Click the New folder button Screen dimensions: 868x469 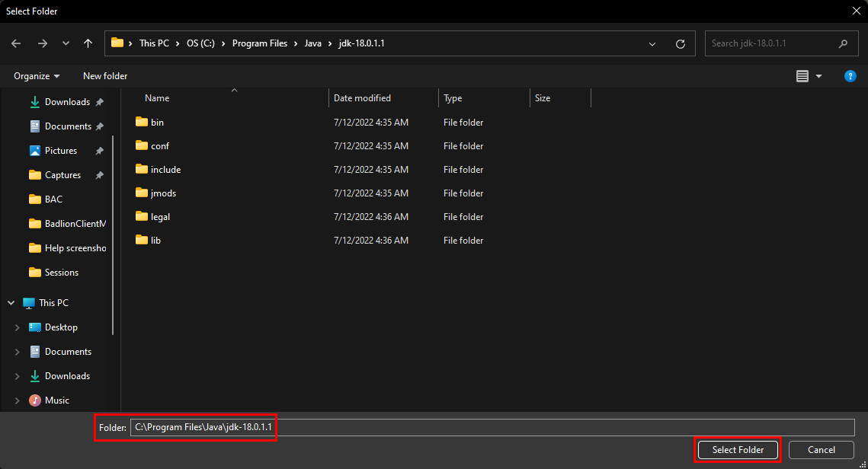pyautogui.click(x=105, y=76)
